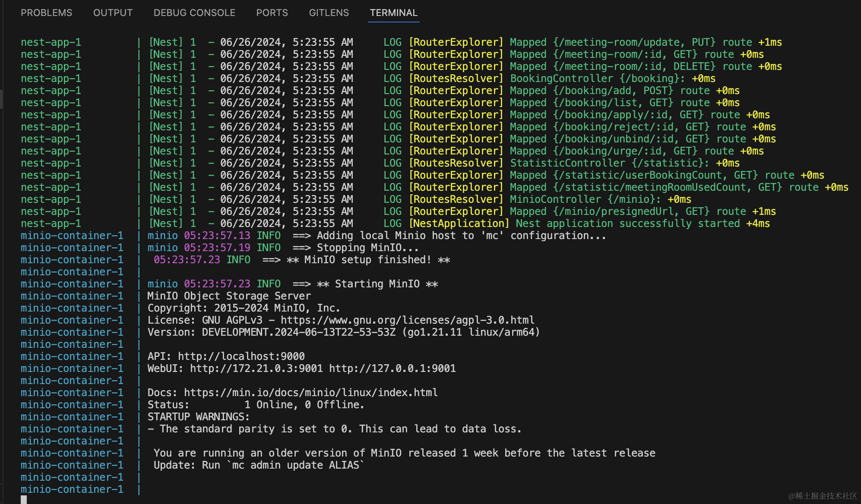Click the terminal cursor block at bottom
Image resolution: width=861 pixels, height=504 pixels.
tap(24, 499)
